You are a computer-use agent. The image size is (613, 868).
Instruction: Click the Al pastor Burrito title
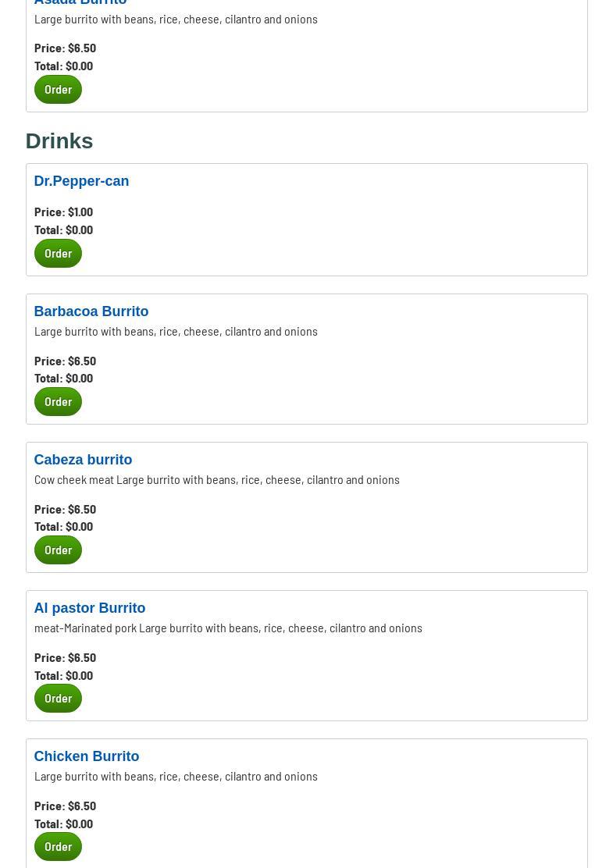click(89, 608)
